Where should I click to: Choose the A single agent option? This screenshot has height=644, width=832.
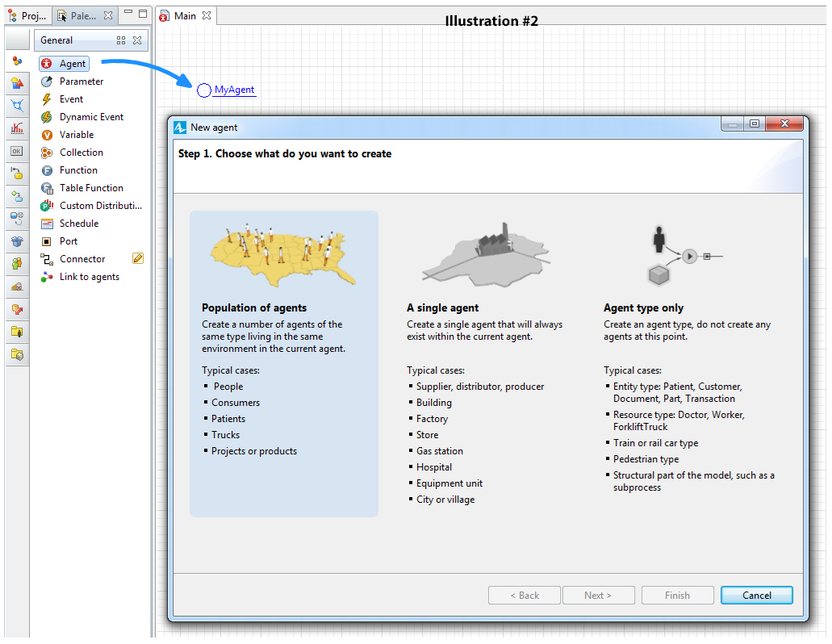[484, 363]
